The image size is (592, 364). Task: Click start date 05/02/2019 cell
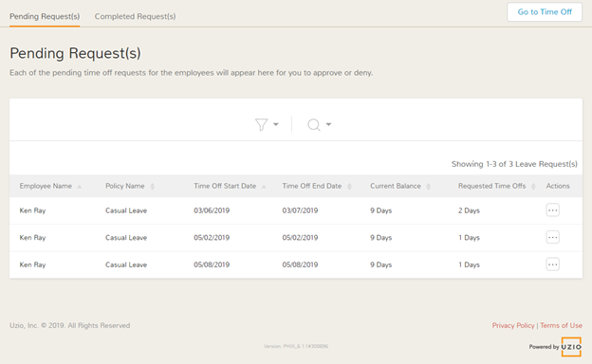click(212, 238)
